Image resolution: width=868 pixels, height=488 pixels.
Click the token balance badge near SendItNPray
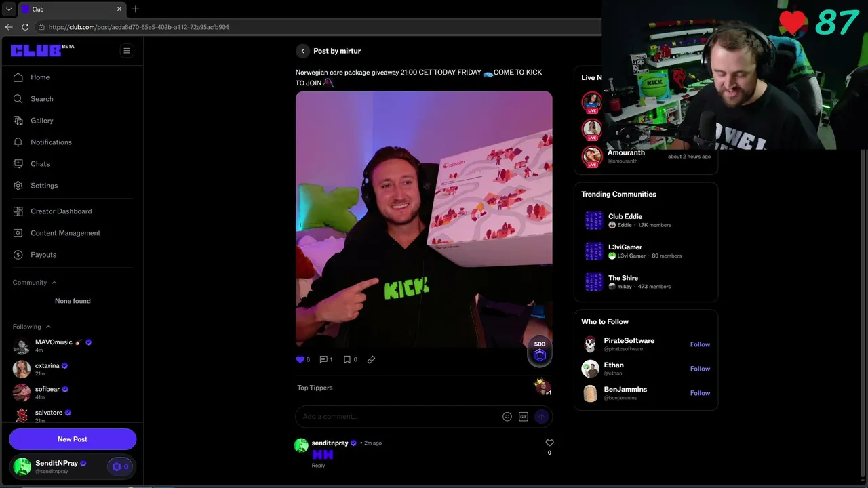coord(120,466)
